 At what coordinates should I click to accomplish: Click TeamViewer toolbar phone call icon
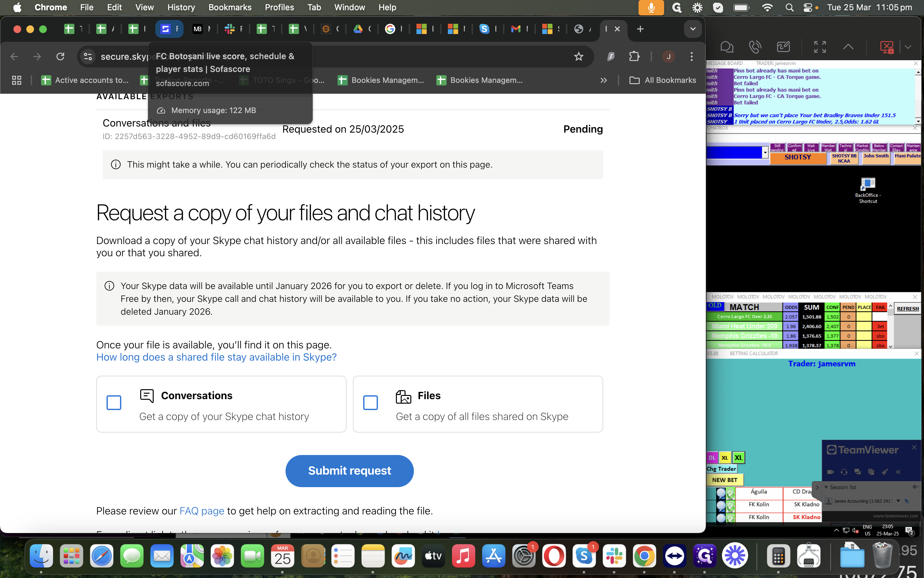(755, 47)
